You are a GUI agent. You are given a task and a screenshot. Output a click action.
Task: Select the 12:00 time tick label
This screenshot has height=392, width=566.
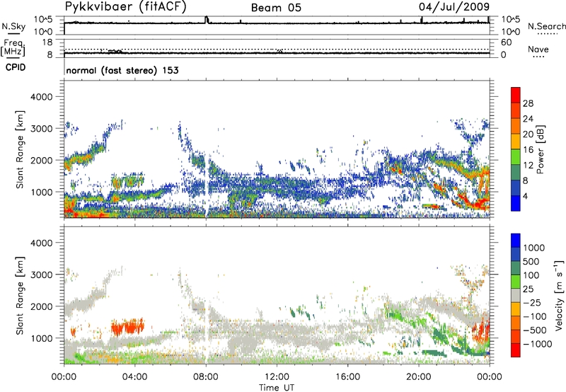click(277, 377)
